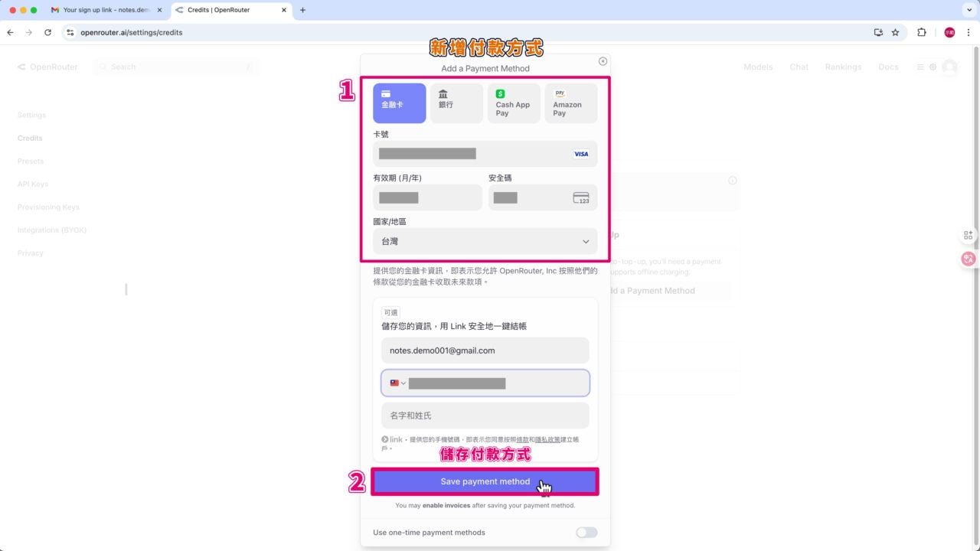Open Settings in the sidebar
Screen dimensions: 980x551
(x=32, y=116)
